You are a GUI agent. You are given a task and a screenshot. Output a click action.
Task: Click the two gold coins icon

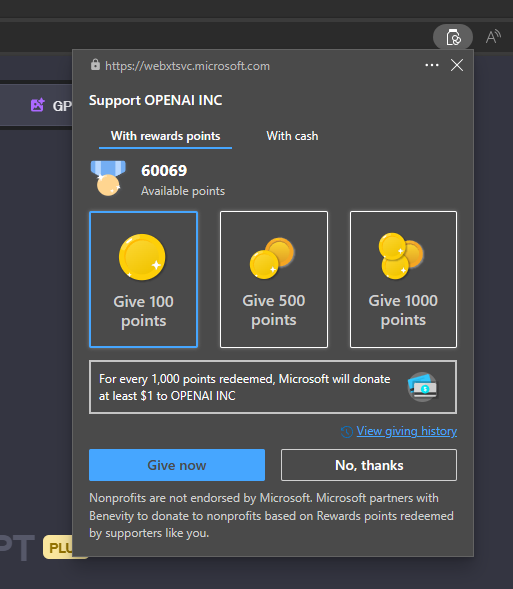272,258
